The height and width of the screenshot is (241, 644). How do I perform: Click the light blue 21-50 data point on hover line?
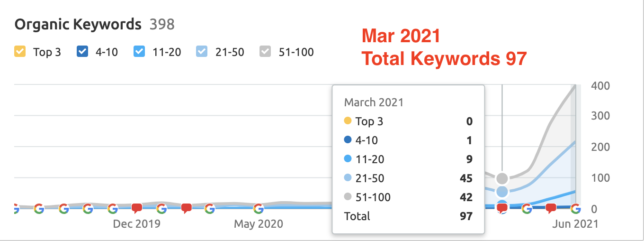point(502,192)
